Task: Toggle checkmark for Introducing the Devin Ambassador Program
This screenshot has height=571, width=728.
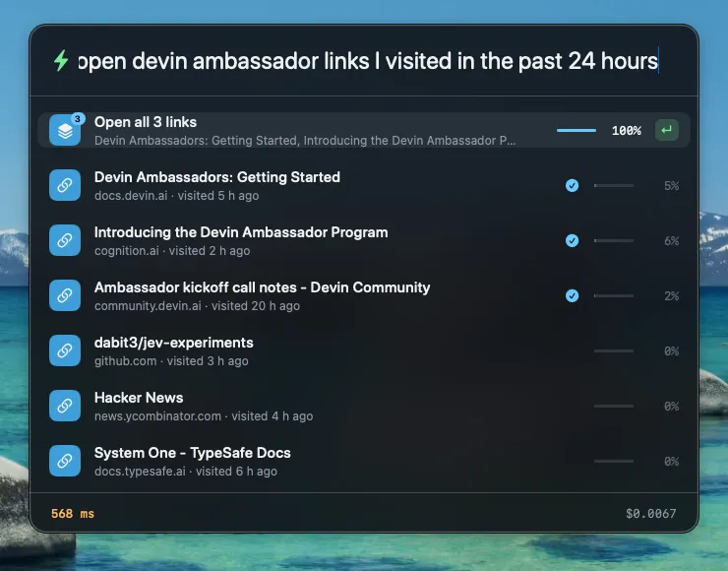Action: (572, 240)
